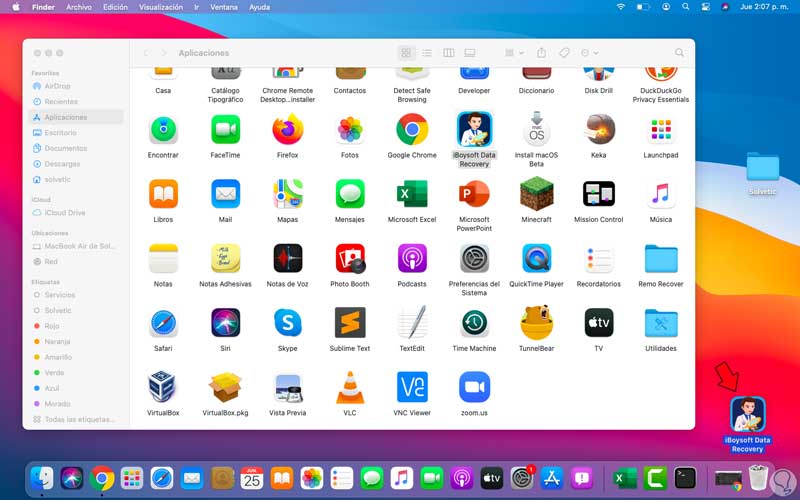Select iBoysoft Data Recovery on the desktop
Viewport: 800px width, 500px height.
pyautogui.click(x=747, y=414)
